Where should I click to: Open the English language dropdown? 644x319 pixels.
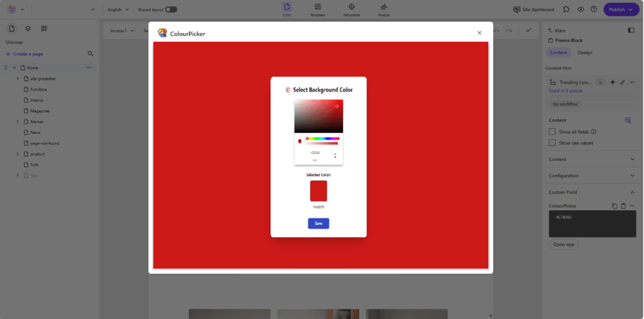point(118,10)
